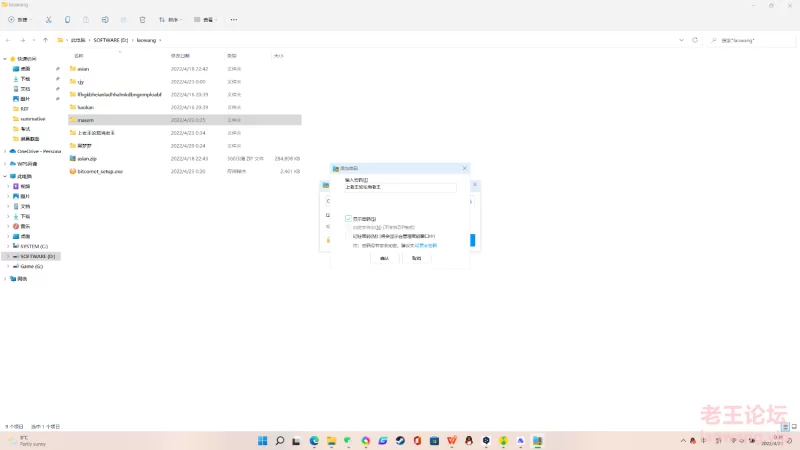
Task: Click the confirm button in password dialog
Action: [384, 258]
